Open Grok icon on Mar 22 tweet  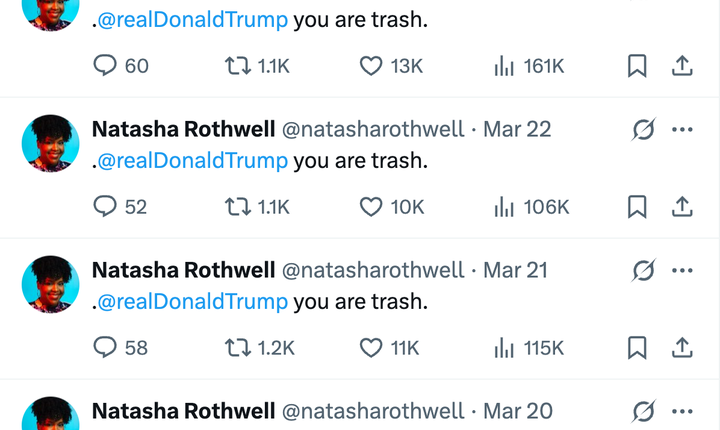point(644,130)
